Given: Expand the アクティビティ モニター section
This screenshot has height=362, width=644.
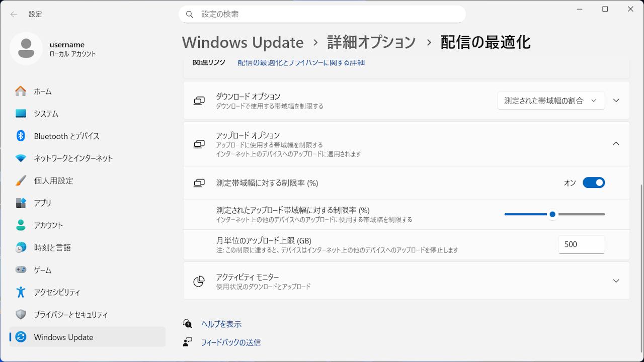Looking at the screenshot, I should tap(616, 281).
